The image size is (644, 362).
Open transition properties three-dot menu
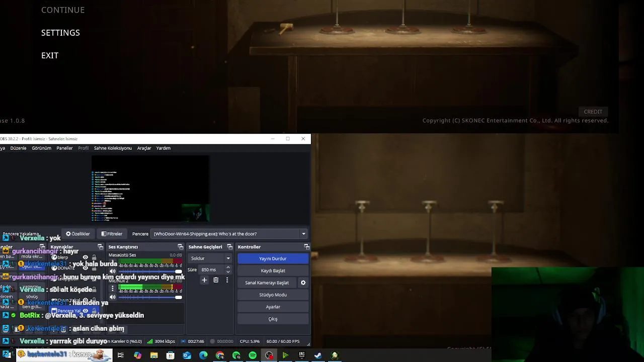227,280
